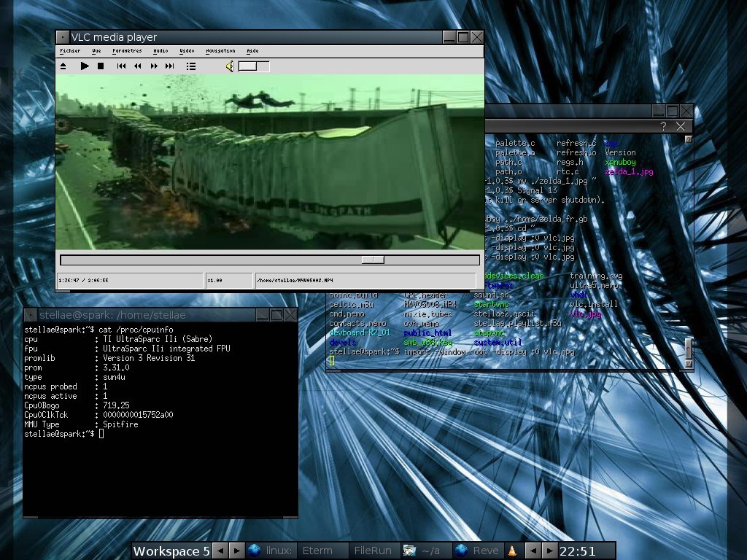Click the VLC cone icon in taskbar

tap(512, 551)
